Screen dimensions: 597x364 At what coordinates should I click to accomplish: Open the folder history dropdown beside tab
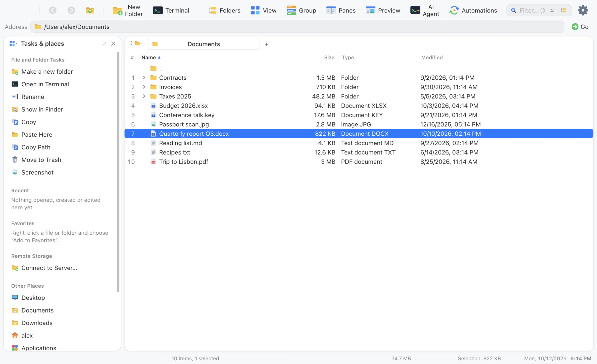[138, 44]
